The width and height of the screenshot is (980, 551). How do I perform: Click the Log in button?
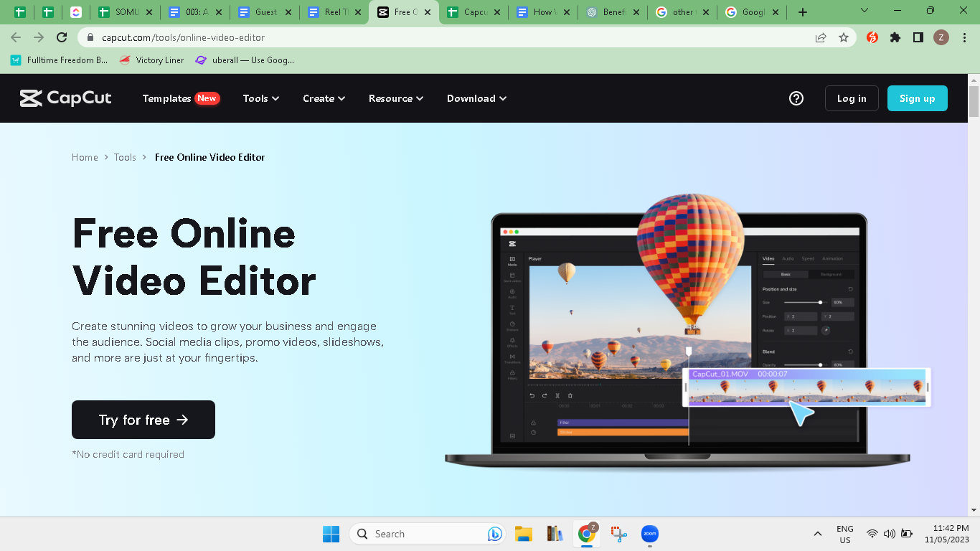click(852, 98)
